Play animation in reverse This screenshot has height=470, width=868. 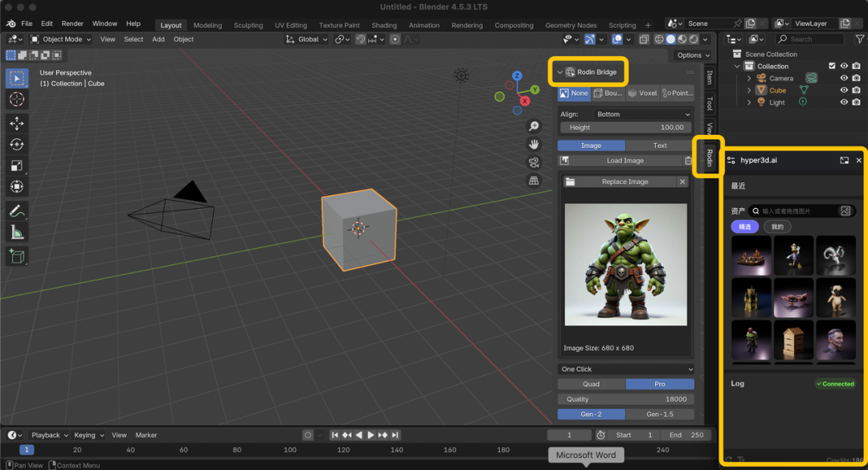coord(358,435)
